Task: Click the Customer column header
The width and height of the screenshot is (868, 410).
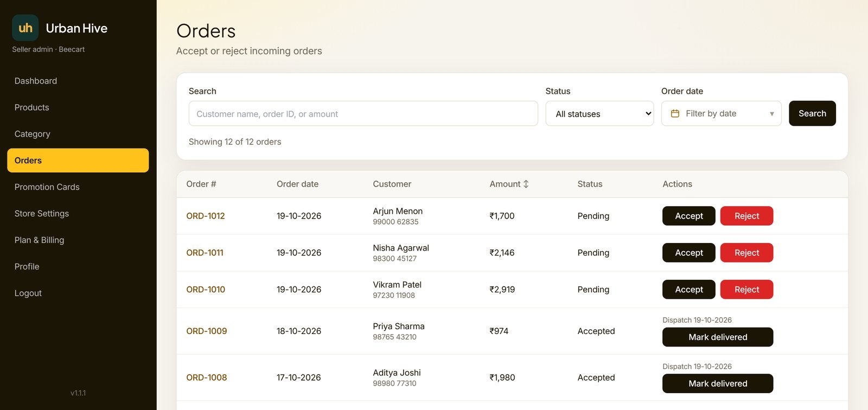Action: click(392, 184)
